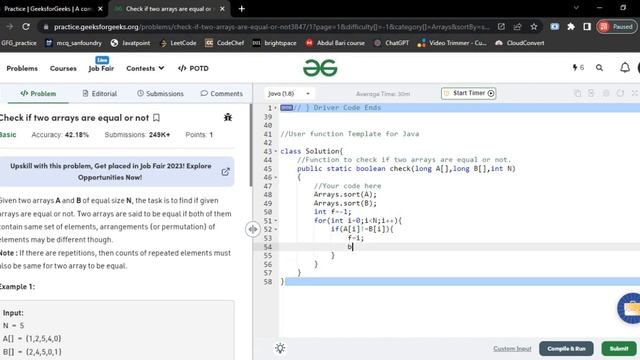Open the Abdul Bari course bookmark
640x360 pixels.
335,43
